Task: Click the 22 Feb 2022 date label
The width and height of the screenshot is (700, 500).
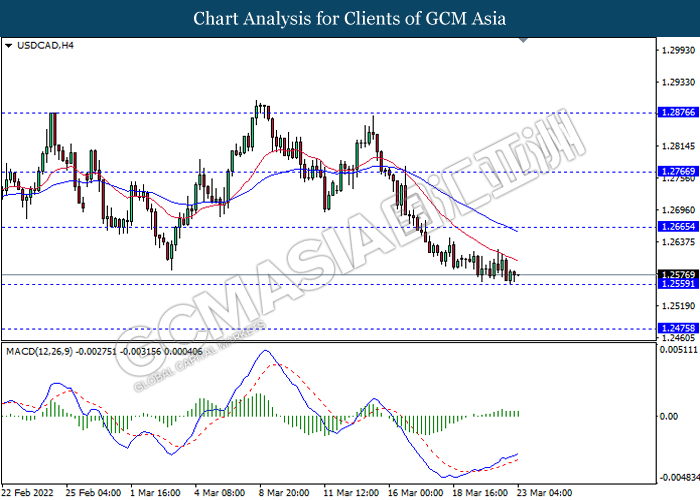Action: 28,493
